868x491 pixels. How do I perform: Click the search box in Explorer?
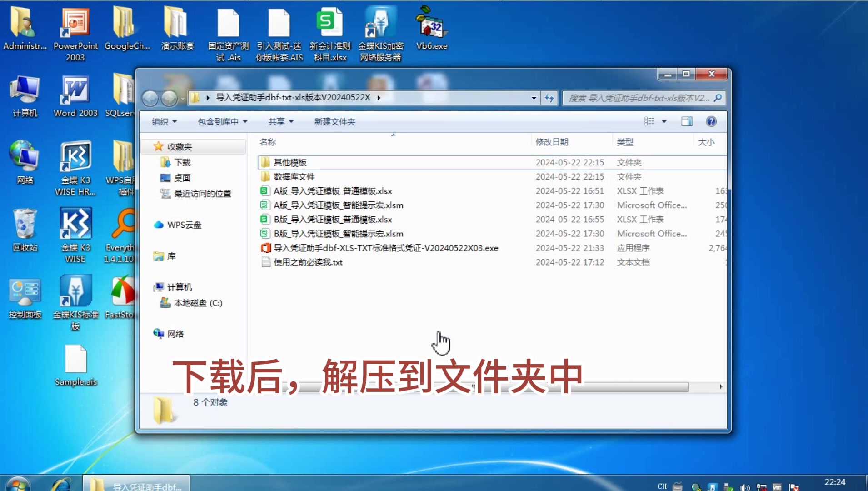(639, 98)
